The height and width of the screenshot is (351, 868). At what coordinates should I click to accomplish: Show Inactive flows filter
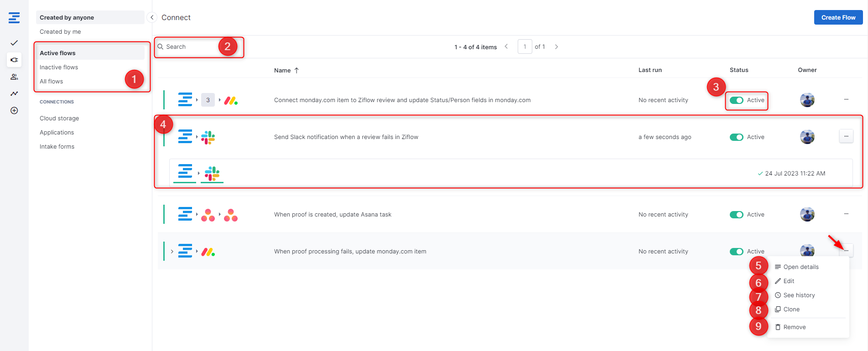pos(59,67)
